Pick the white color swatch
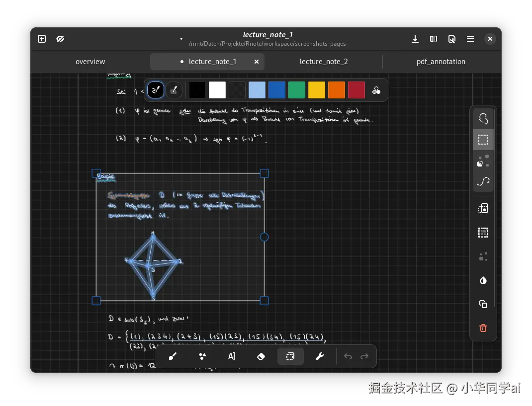532x406 pixels. 217,90
